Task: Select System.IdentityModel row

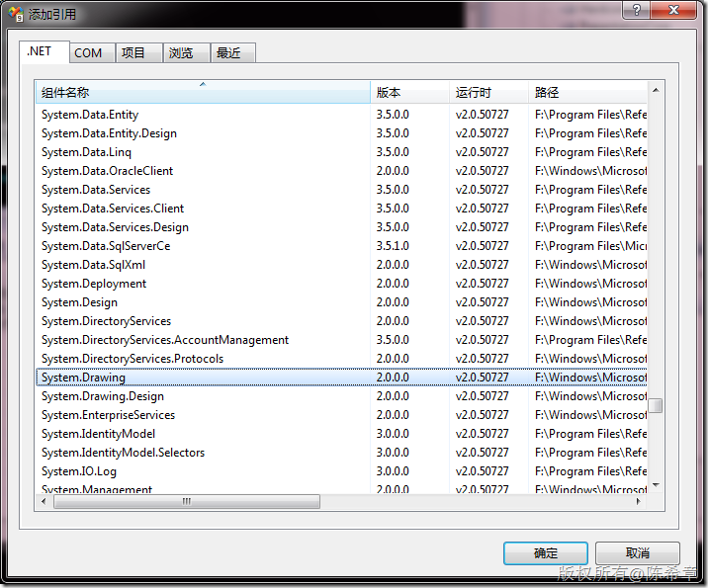Action: 341,434
